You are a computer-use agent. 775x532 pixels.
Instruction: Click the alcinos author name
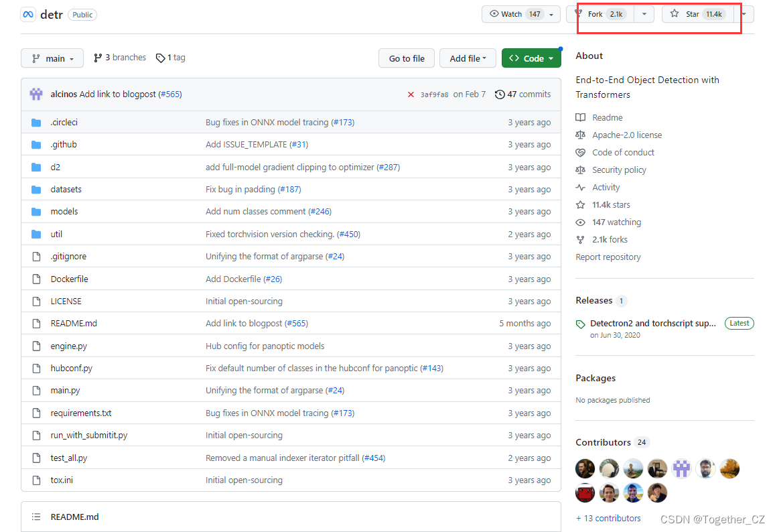pyautogui.click(x=64, y=94)
